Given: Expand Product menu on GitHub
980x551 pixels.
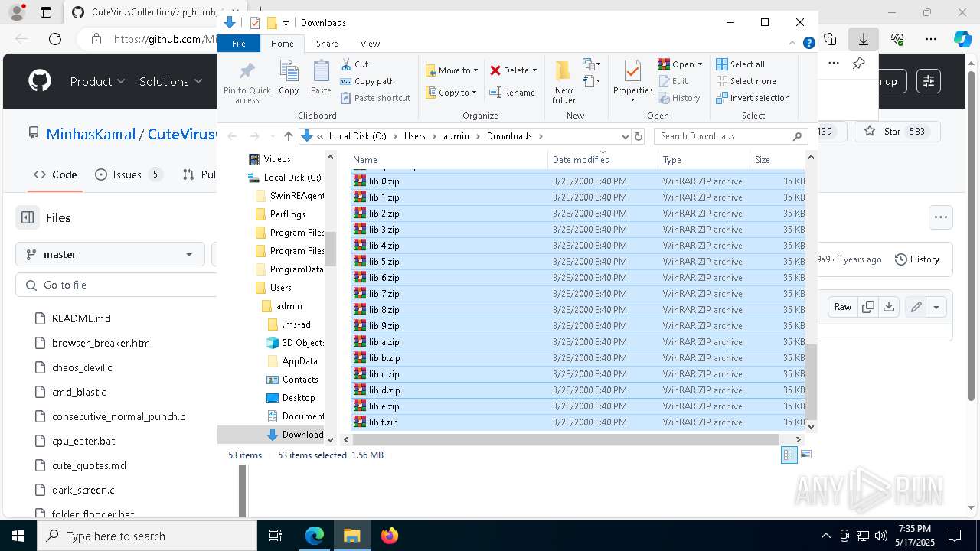Looking at the screenshot, I should point(97,81).
